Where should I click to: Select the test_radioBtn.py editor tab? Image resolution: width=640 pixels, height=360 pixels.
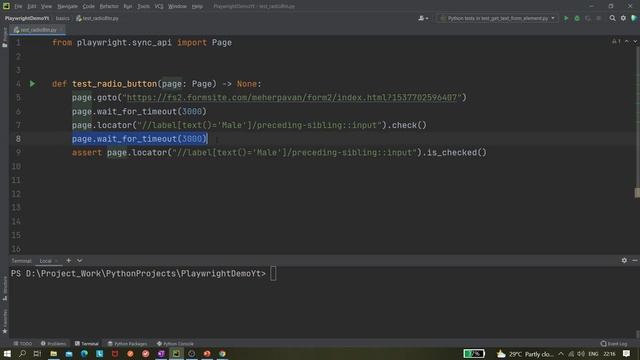click(x=38, y=30)
